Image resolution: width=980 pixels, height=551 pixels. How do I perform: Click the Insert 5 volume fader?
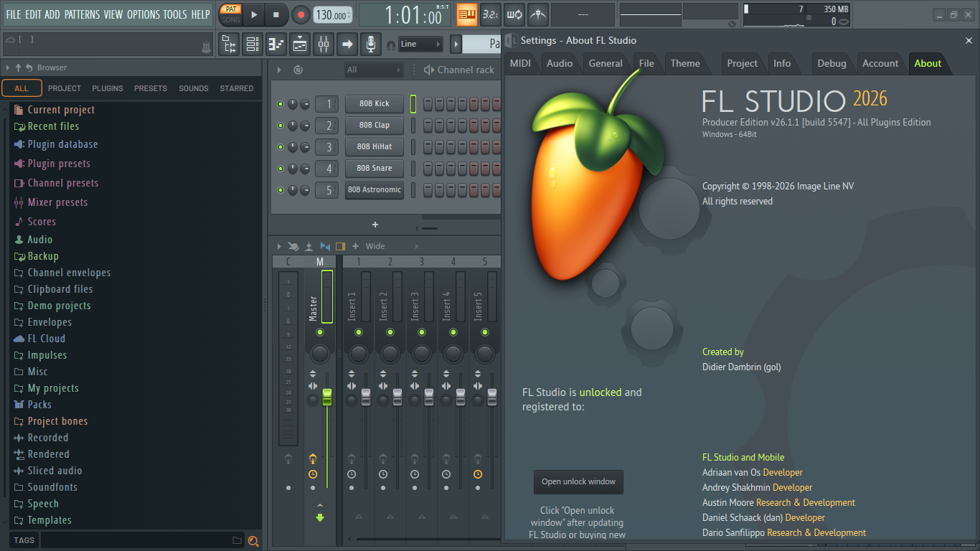click(492, 397)
